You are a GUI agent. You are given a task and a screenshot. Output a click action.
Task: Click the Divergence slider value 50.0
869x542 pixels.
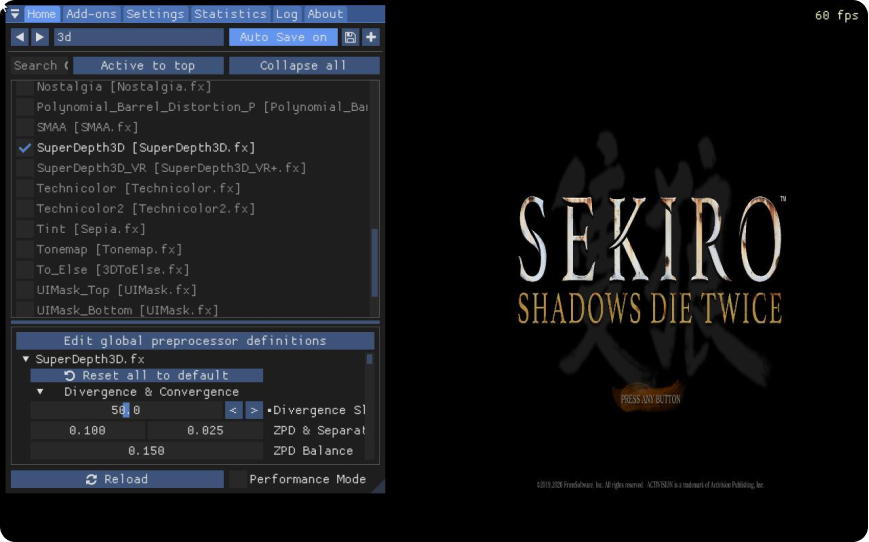point(126,411)
